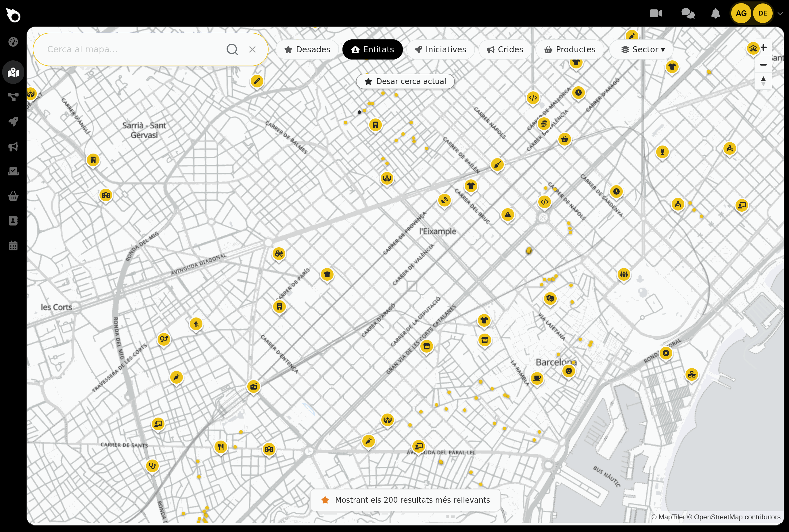The width and height of the screenshot is (789, 532).
Task: Select the tractor map marker
Action: click(279, 254)
